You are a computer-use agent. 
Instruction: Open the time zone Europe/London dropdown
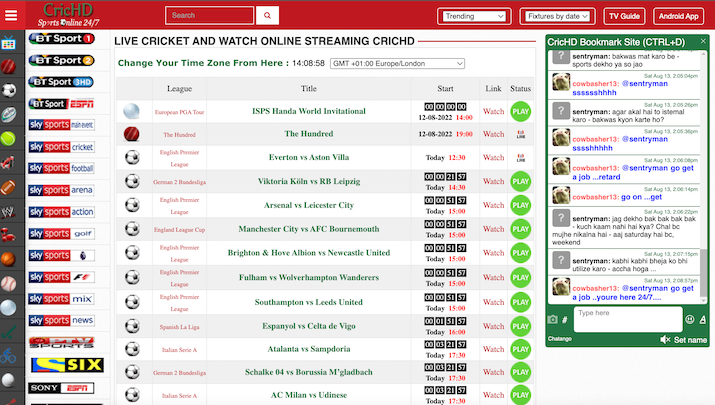(x=397, y=63)
